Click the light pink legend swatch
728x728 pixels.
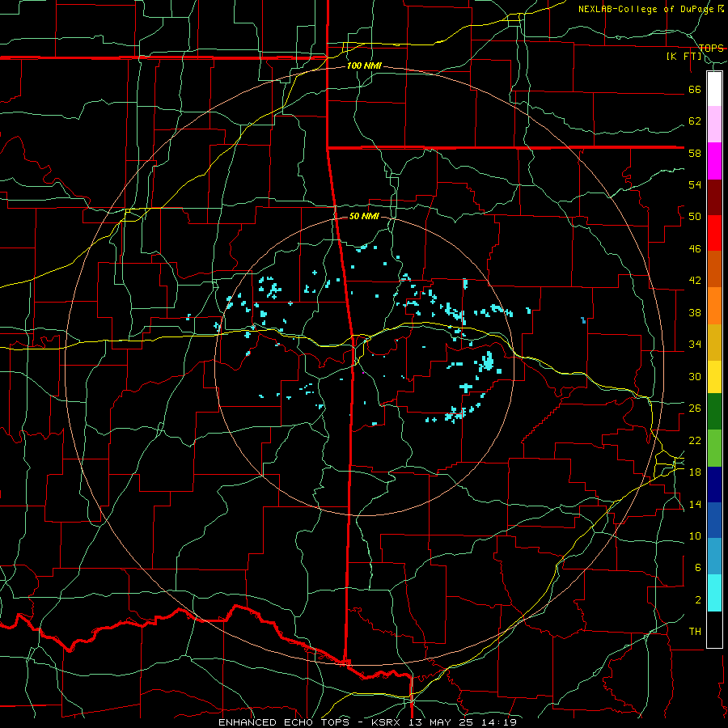[x=714, y=125]
